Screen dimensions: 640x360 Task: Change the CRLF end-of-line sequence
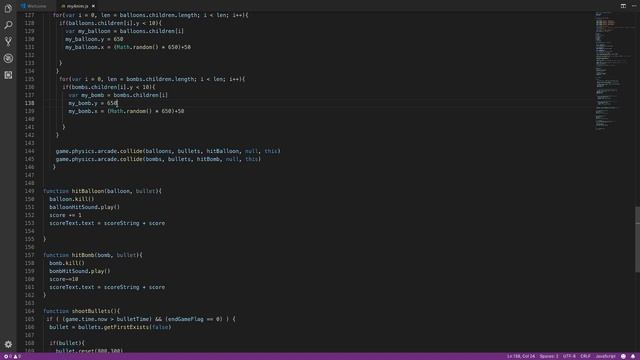point(586,356)
